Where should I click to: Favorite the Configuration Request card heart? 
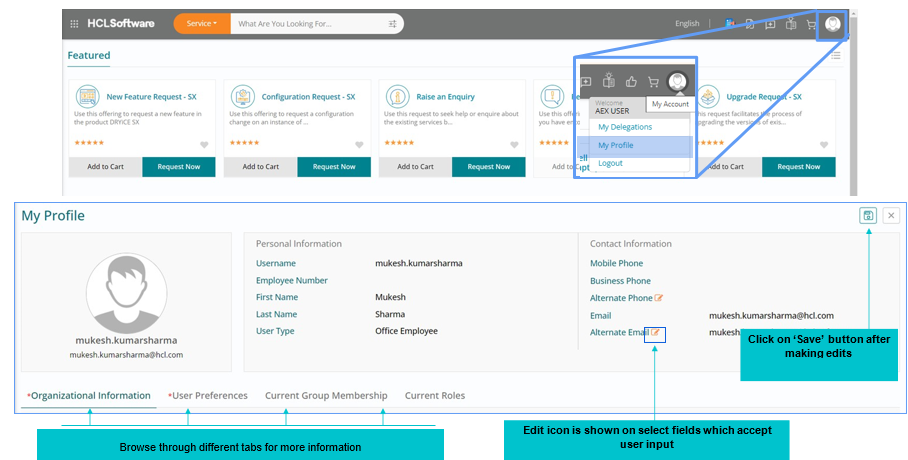click(360, 145)
